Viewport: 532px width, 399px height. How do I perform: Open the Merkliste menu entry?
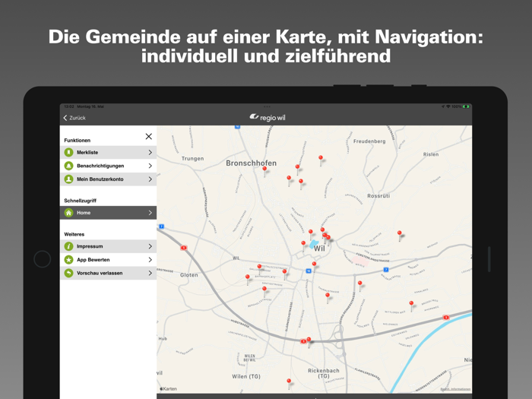pyautogui.click(x=108, y=152)
